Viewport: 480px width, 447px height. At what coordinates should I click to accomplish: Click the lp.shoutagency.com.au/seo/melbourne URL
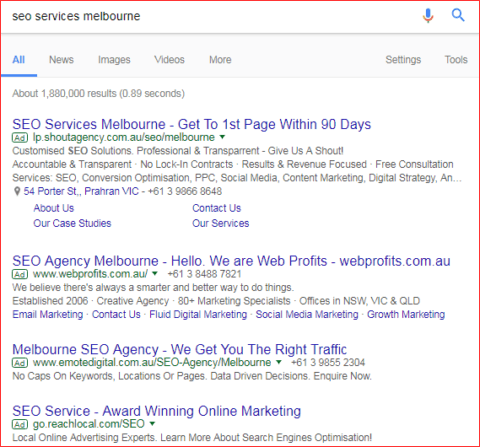124,137
